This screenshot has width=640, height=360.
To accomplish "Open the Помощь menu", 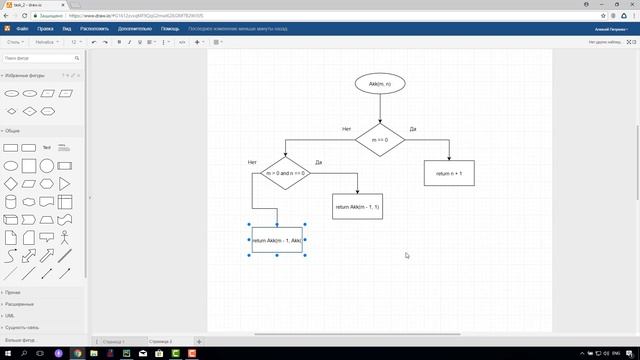I will coord(170,29).
